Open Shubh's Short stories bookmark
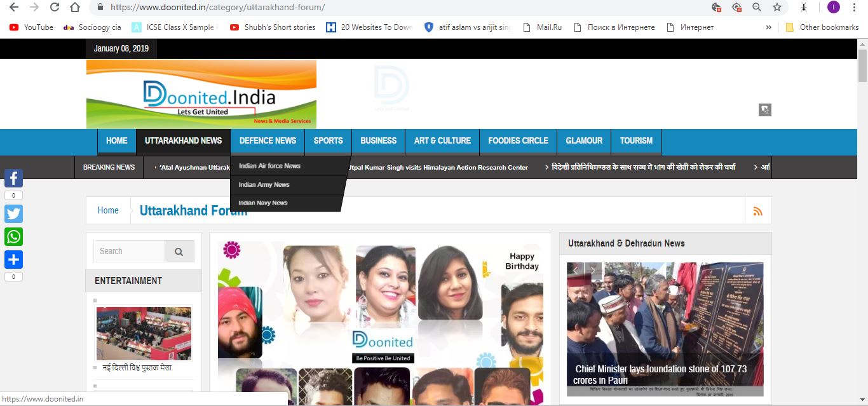Viewport: 868px width, 406px height. tap(273, 27)
